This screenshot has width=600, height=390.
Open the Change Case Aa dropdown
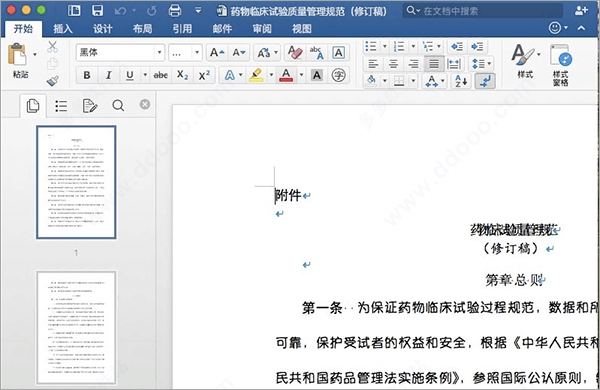(x=267, y=52)
